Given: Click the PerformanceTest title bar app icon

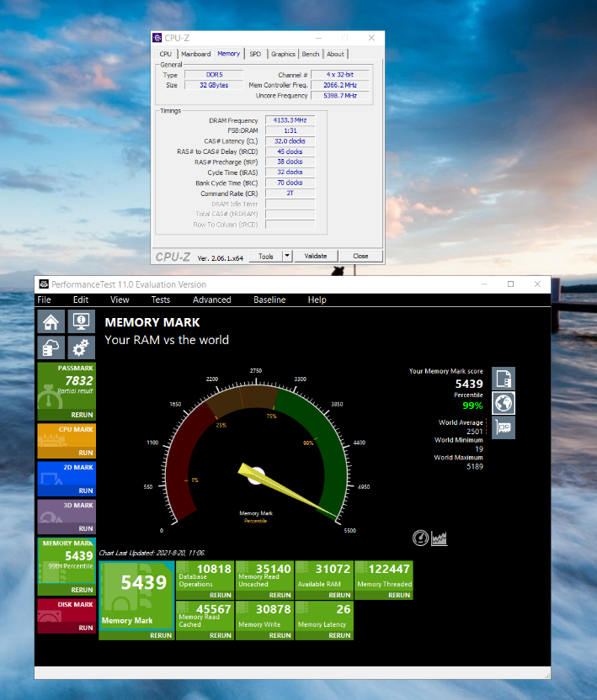Looking at the screenshot, I should (44, 284).
